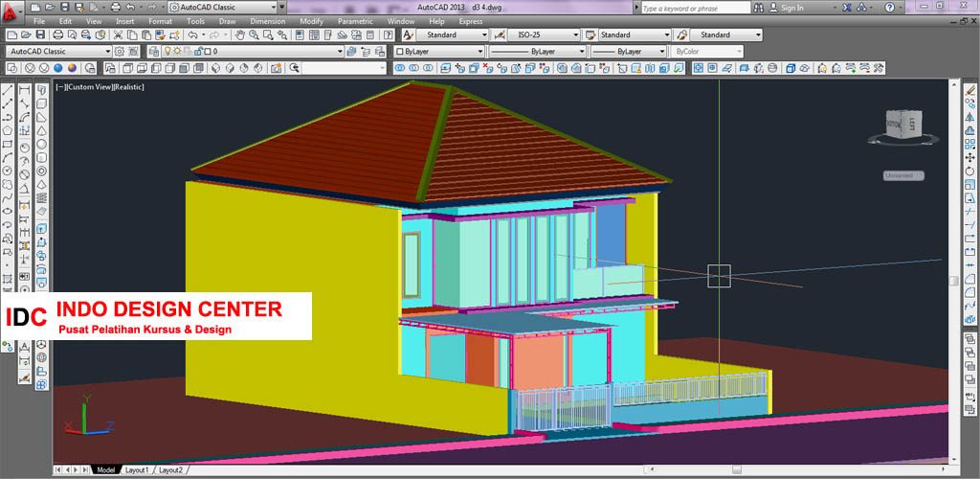Select the Linear dimension tool
Screen dimensions: 980x479
click(24, 91)
